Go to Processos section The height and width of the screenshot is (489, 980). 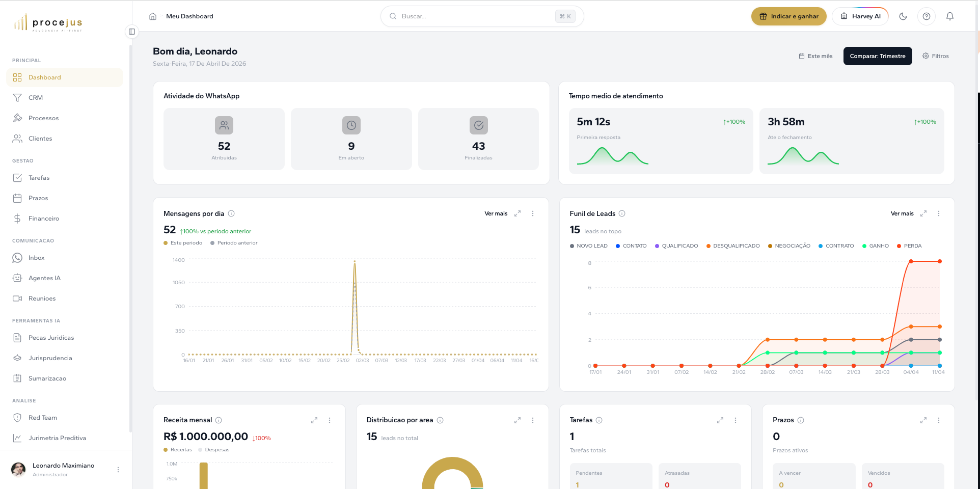coord(65,118)
